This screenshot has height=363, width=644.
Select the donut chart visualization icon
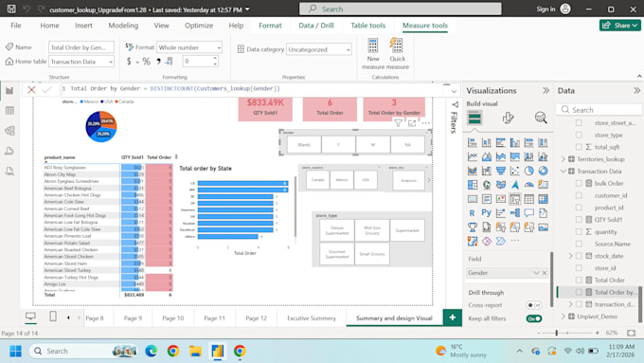coord(543,171)
